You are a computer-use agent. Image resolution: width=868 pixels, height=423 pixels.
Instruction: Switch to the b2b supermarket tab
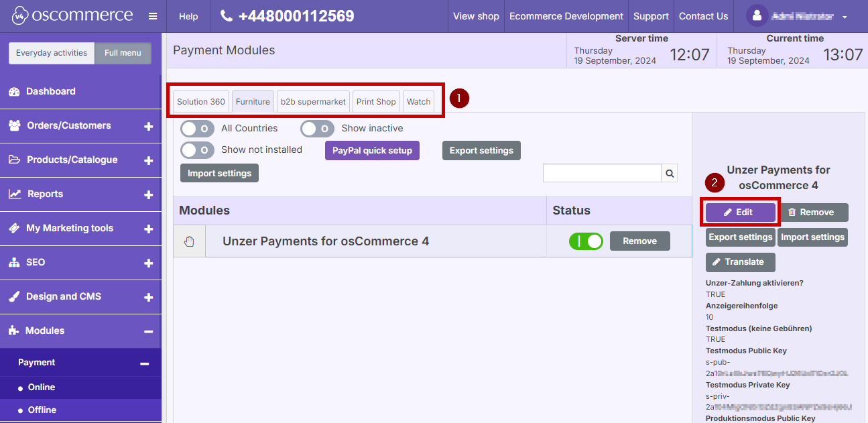tap(313, 102)
